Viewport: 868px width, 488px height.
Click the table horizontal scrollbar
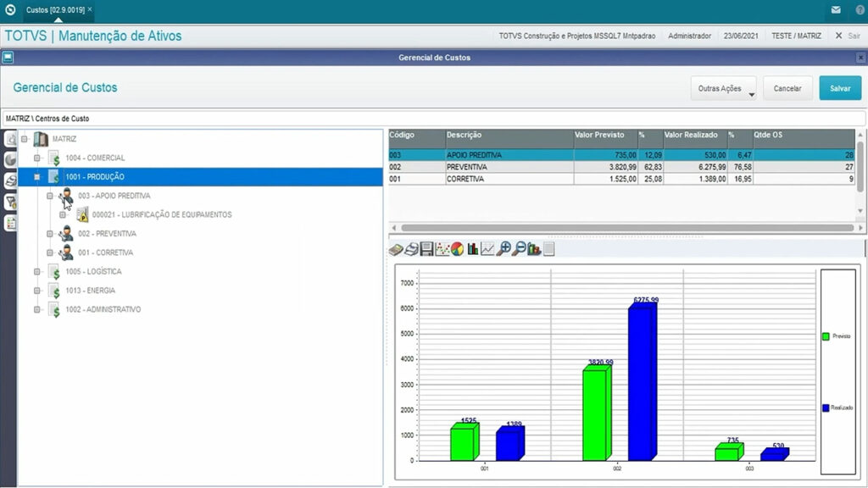[626, 228]
